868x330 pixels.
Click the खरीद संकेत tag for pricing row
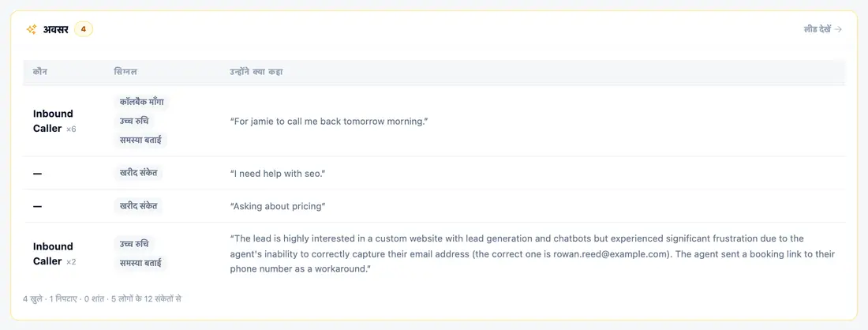coord(138,206)
